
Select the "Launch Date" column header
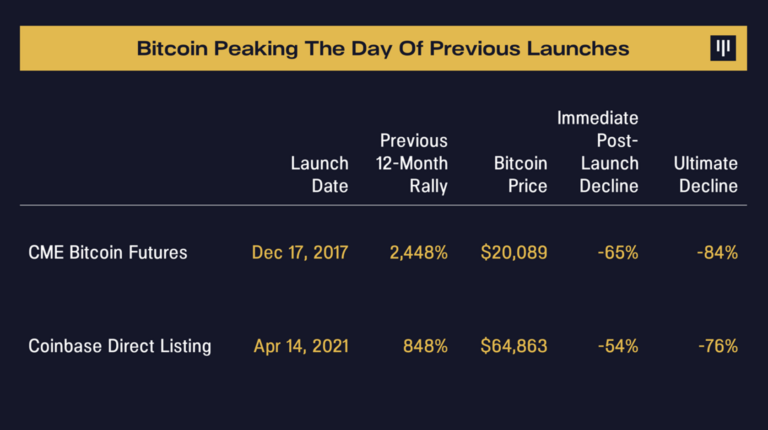320,174
